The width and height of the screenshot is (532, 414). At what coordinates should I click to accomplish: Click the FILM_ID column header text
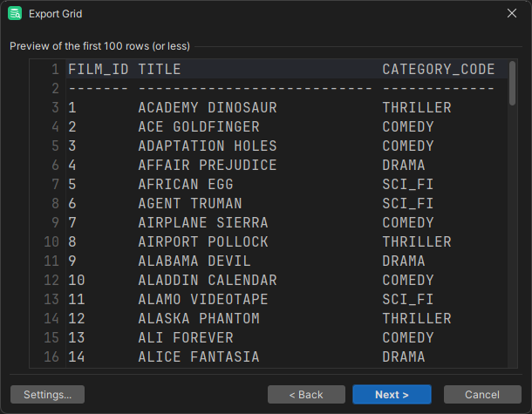(99, 70)
